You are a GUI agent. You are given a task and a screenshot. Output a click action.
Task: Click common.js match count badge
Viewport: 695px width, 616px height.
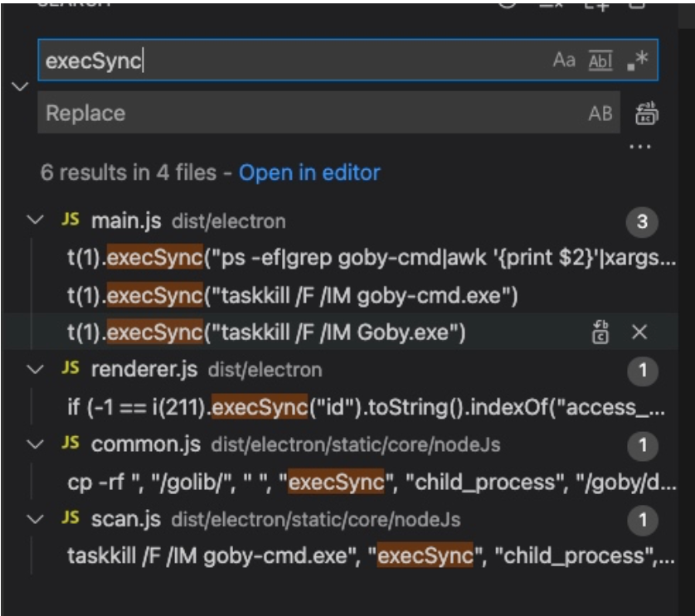tap(643, 445)
